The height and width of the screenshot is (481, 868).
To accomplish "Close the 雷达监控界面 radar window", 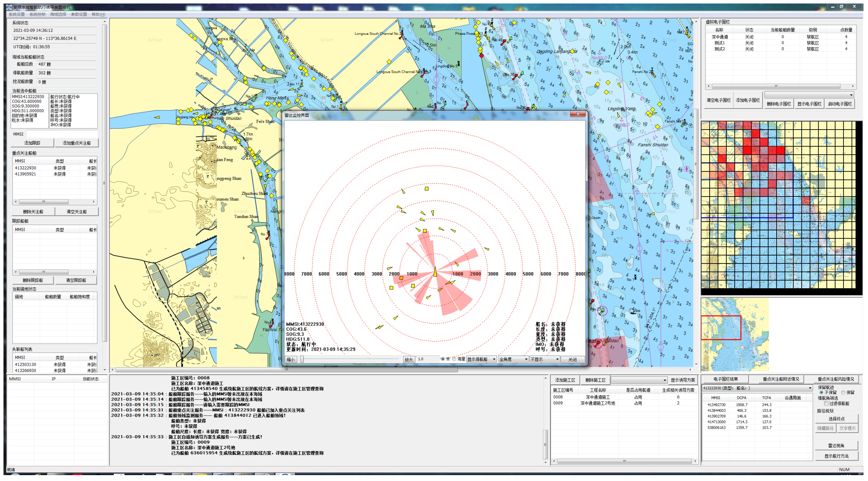I will coord(578,114).
